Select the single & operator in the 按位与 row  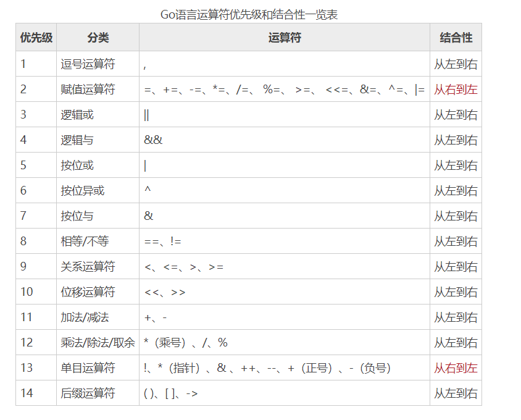click(x=149, y=216)
